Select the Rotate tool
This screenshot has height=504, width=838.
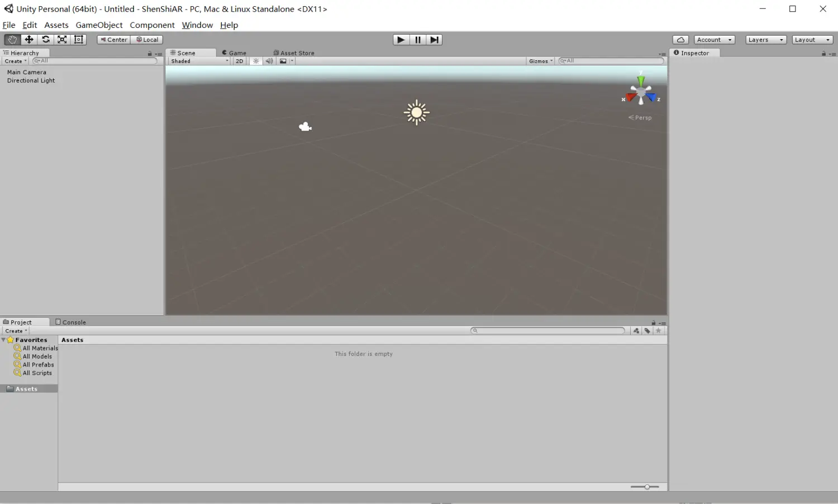pyautogui.click(x=46, y=40)
